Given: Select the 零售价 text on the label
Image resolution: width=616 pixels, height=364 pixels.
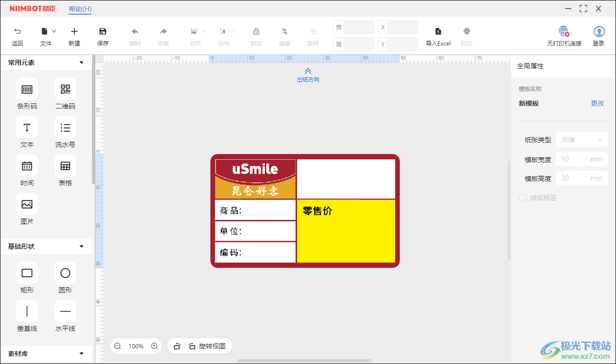Looking at the screenshot, I should [317, 211].
